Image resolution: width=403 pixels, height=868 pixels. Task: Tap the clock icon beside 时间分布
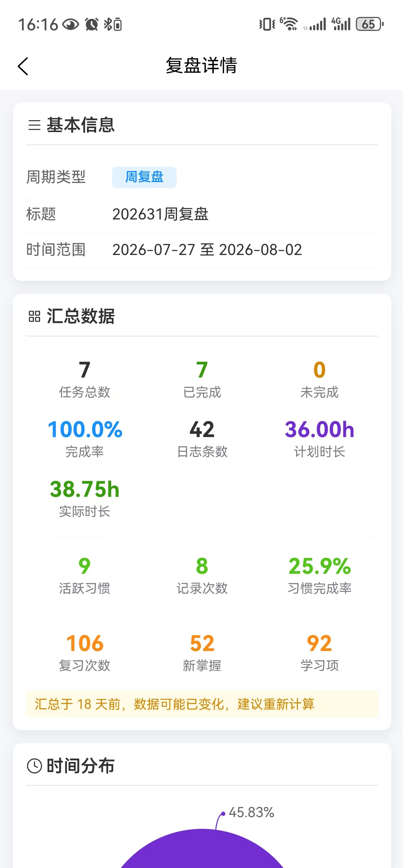click(x=34, y=766)
